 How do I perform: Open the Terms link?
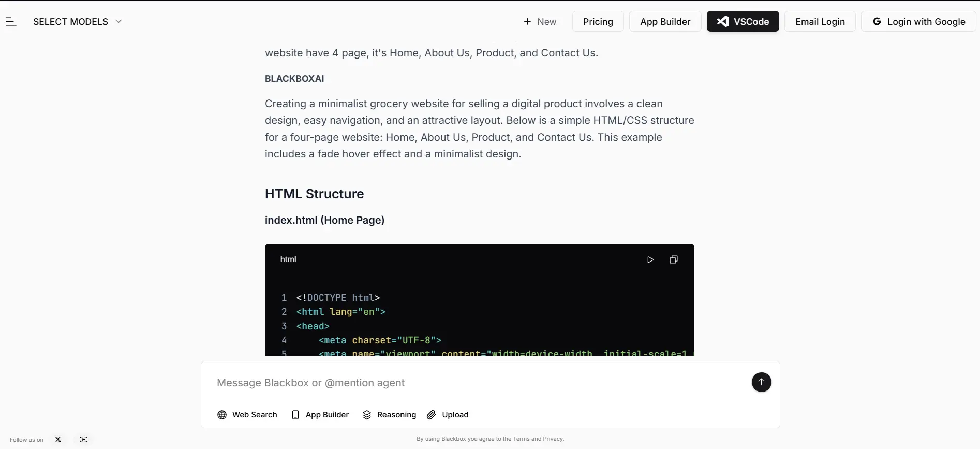521,439
